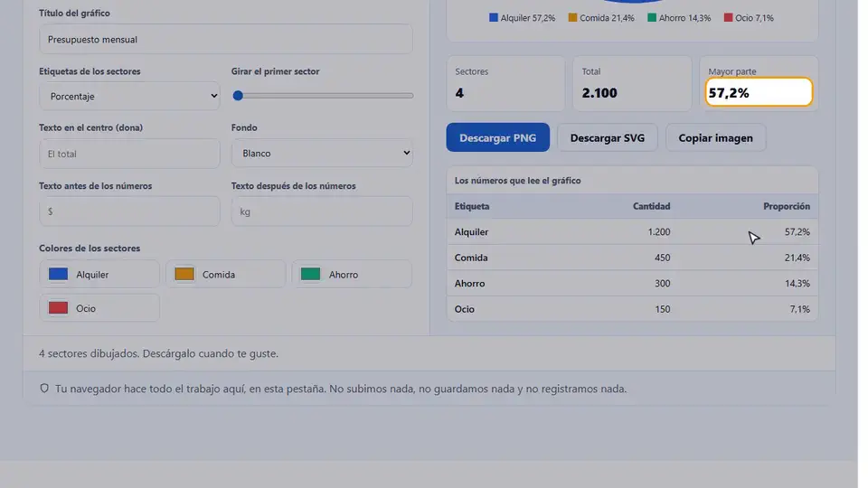The width and height of the screenshot is (868, 488).
Task: Click the 'Comida' row label in table
Action: coord(471,258)
